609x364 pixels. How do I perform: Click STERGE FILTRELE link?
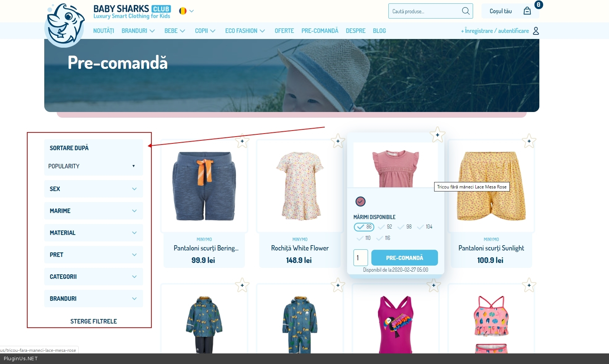(x=93, y=321)
